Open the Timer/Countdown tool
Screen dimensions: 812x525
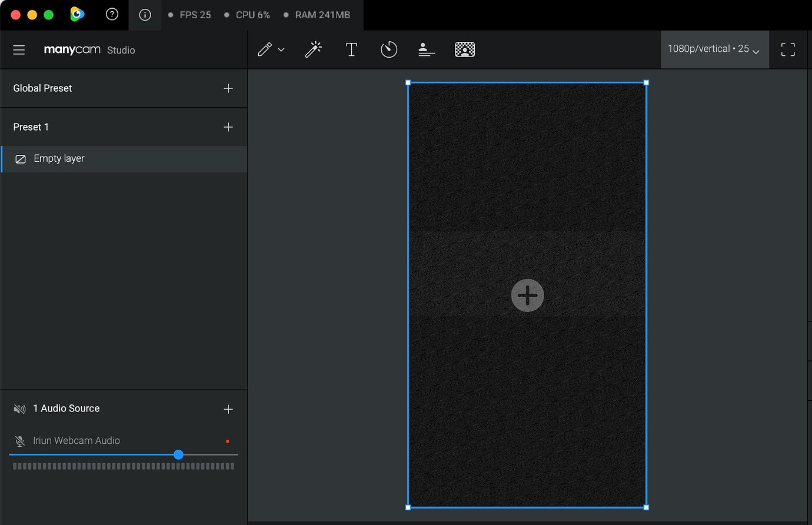[x=389, y=49]
